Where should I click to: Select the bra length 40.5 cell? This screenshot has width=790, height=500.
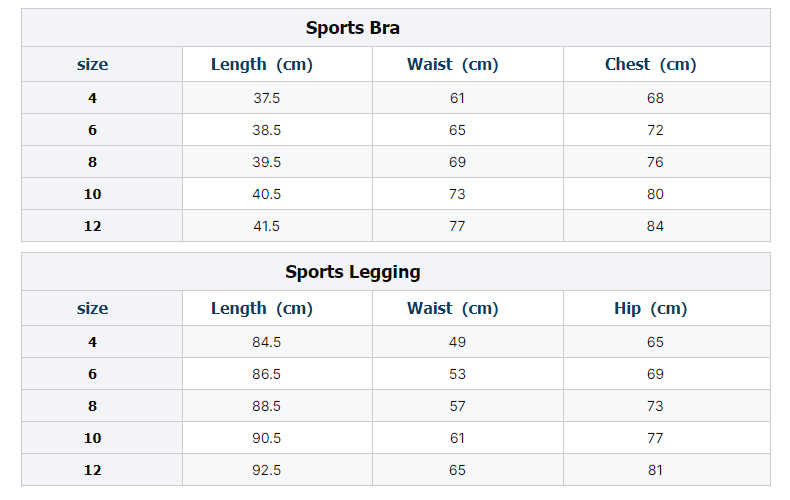pyautogui.click(x=267, y=194)
